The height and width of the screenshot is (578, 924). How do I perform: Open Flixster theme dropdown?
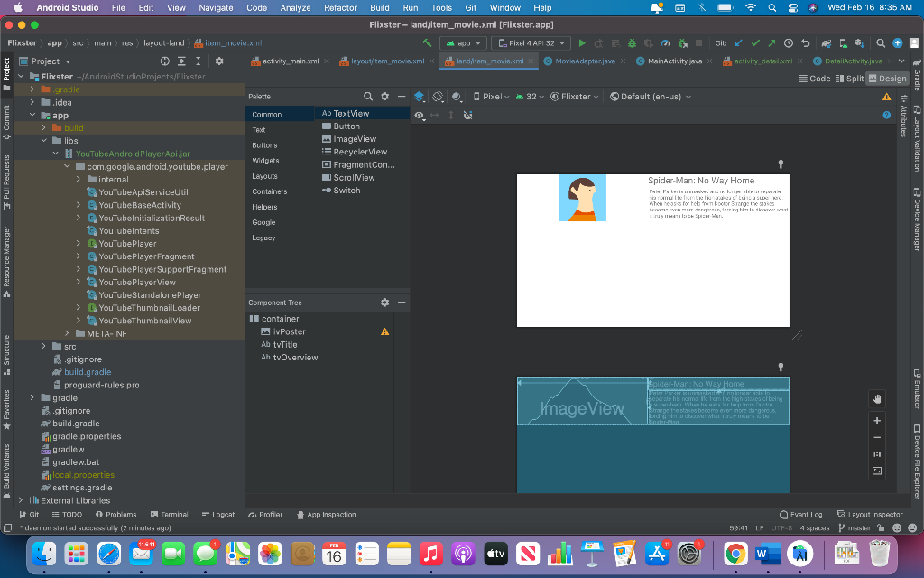[x=575, y=97]
